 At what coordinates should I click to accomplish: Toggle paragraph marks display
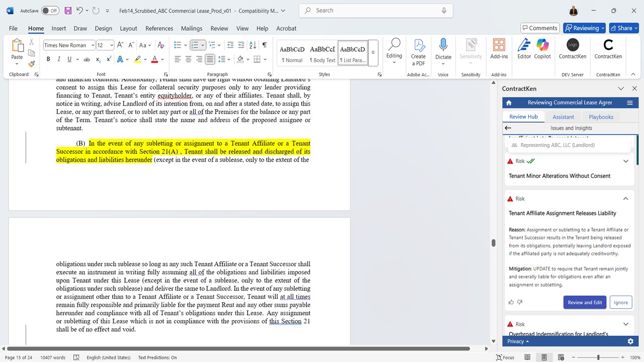tap(264, 45)
